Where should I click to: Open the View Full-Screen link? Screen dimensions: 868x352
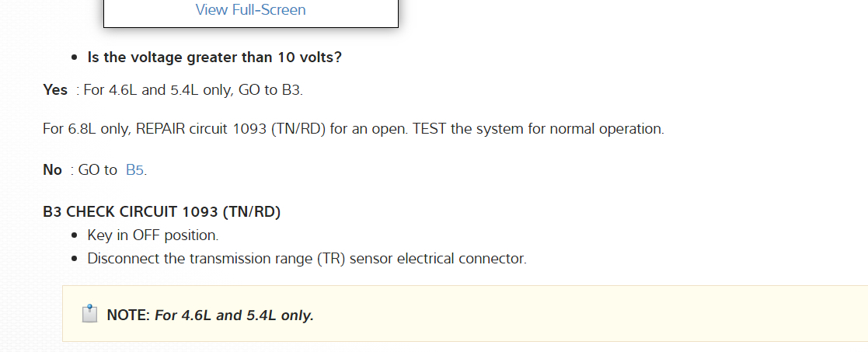[x=250, y=10]
